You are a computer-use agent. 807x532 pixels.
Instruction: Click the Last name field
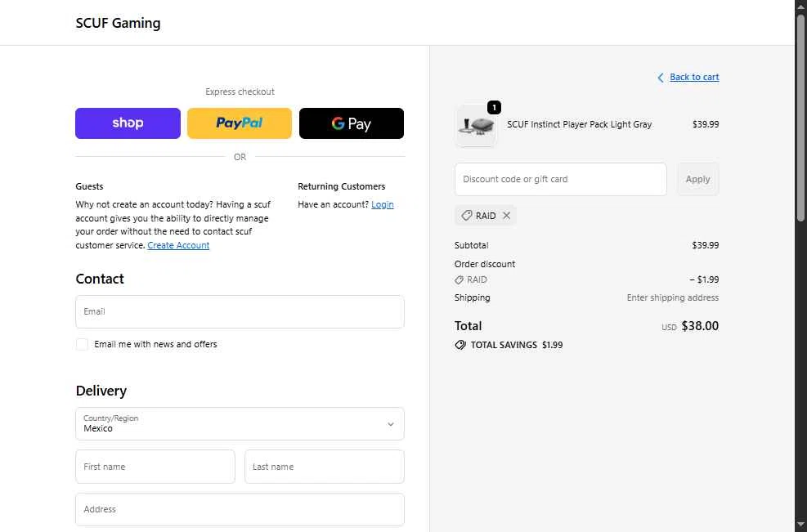point(325,467)
